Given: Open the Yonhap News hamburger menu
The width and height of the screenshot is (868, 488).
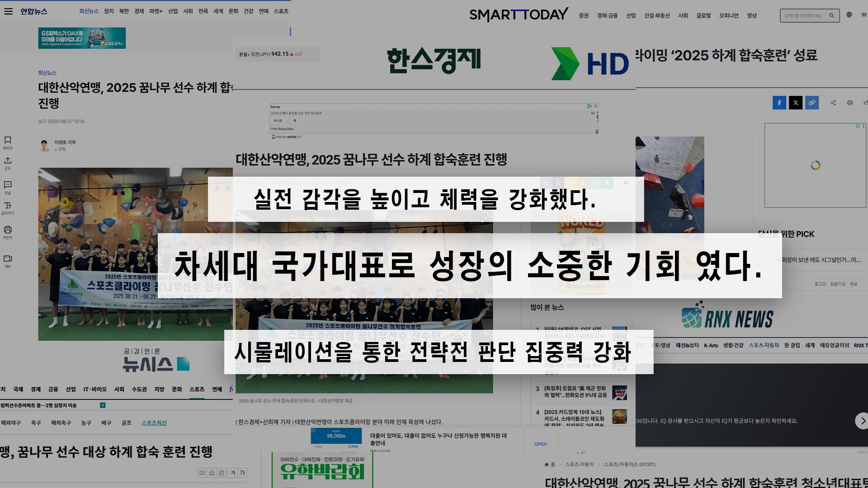Looking at the screenshot, I should [x=8, y=11].
